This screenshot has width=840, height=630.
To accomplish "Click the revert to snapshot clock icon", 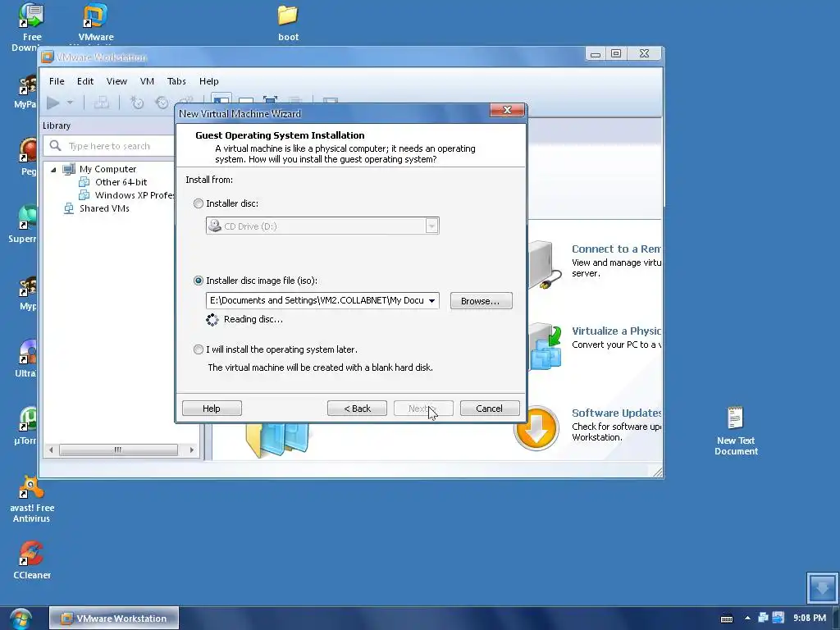I will [x=162, y=103].
